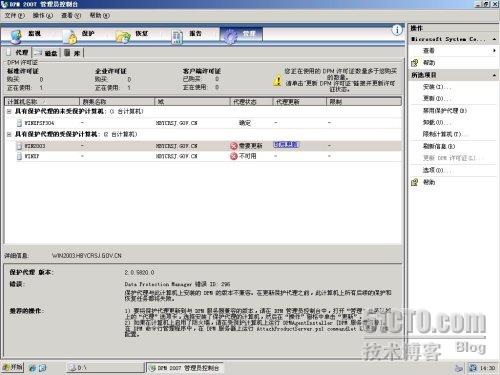Open the 监视 (Monitoring) navigation icon
Image resolution: width=500 pixels, height=375 pixels.
[x=16, y=36]
